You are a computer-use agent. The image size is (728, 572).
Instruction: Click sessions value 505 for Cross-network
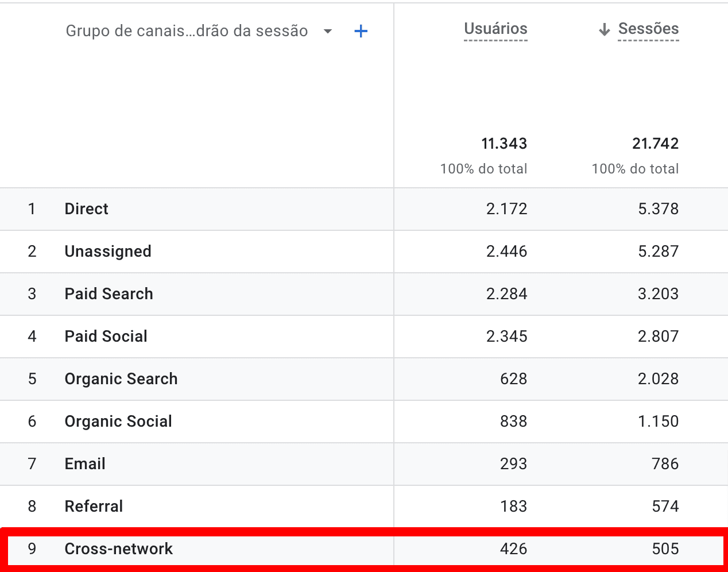pos(665,549)
